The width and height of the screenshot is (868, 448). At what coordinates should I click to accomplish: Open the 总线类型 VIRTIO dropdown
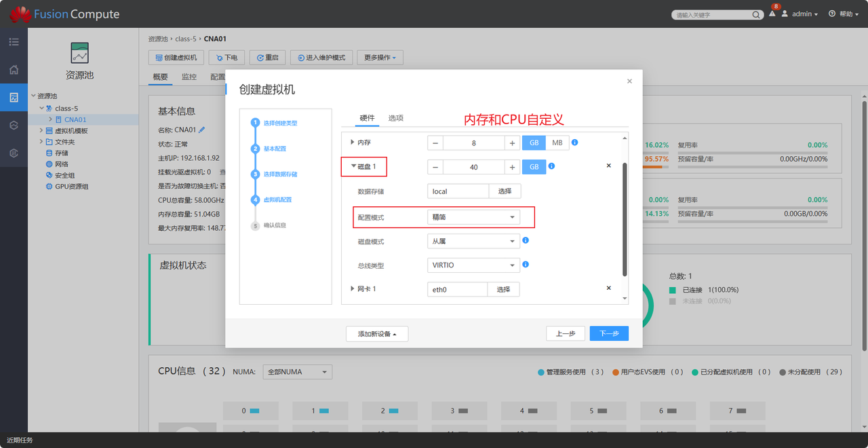pos(473,265)
